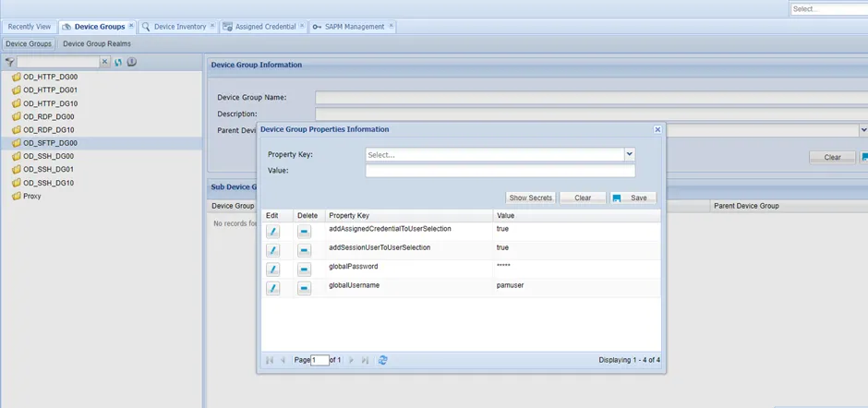Screen dimensions: 868x408
Task: Clear the tree filter with the X icon
Action: point(104,62)
